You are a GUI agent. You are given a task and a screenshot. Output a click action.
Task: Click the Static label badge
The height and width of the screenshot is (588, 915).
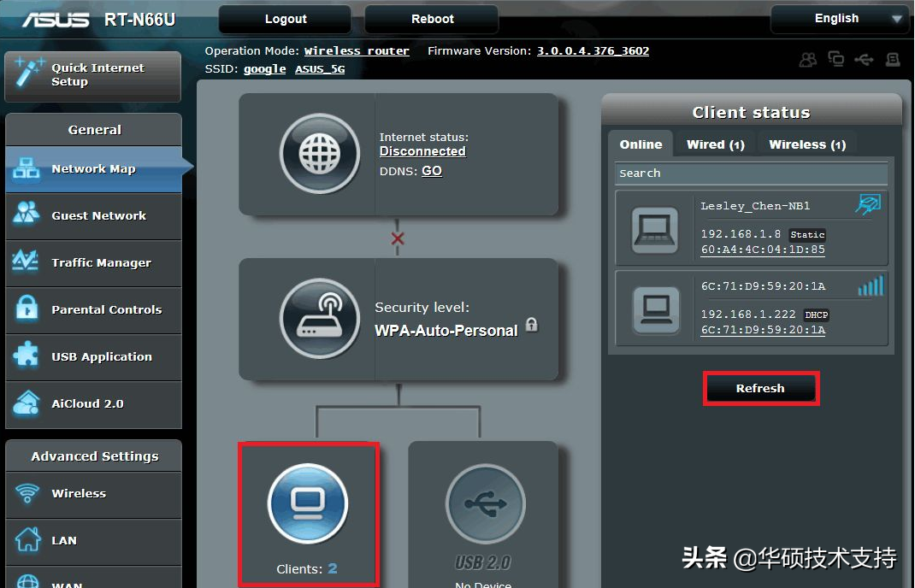pos(807,235)
